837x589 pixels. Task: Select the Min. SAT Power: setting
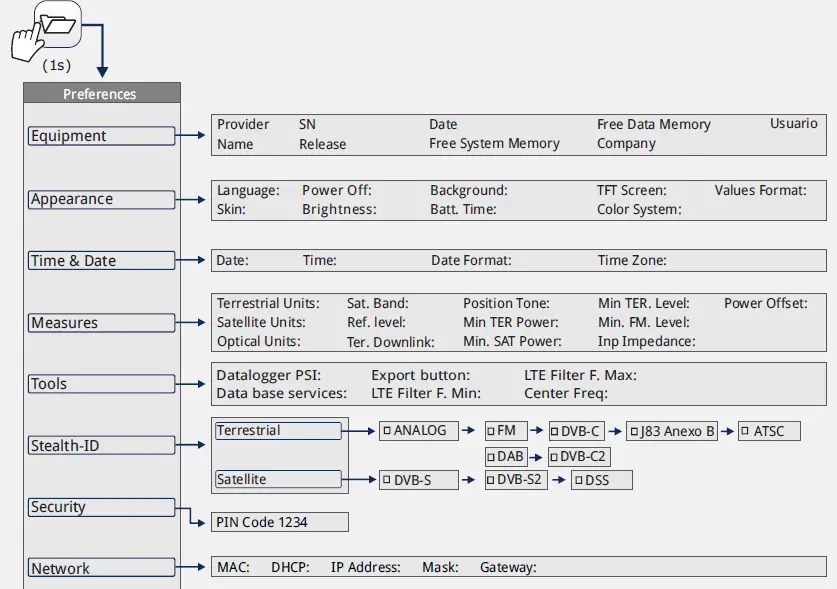click(x=512, y=341)
